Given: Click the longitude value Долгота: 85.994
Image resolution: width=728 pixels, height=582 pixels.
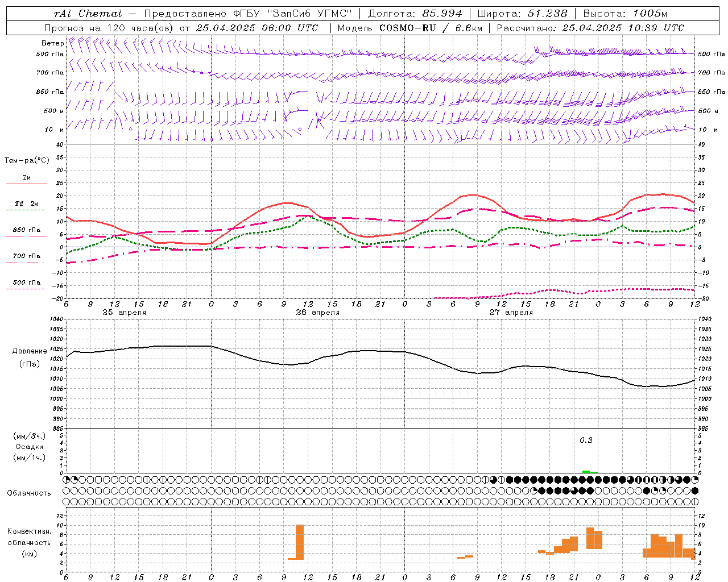Looking at the screenshot, I should click(416, 14).
